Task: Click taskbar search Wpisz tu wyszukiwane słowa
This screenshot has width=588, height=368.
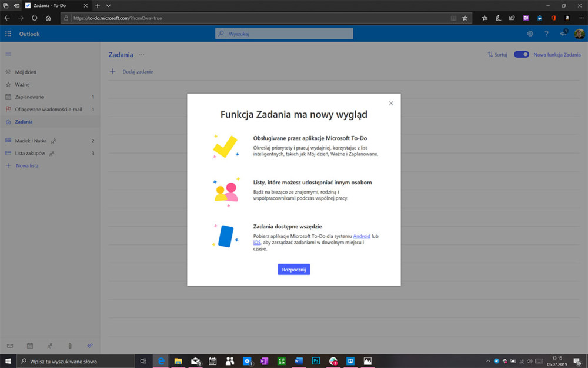Action: [76, 362]
